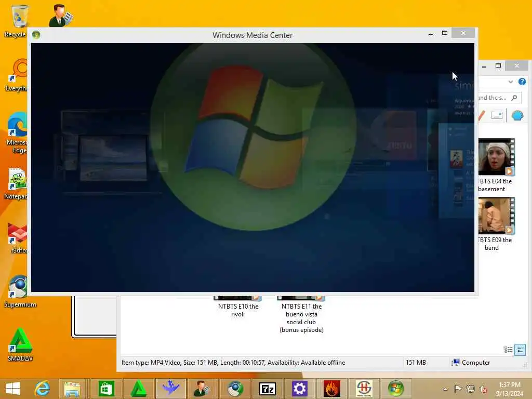The height and width of the screenshot is (399, 532).
Task: Minimize the background Explorer window
Action: tap(484, 66)
